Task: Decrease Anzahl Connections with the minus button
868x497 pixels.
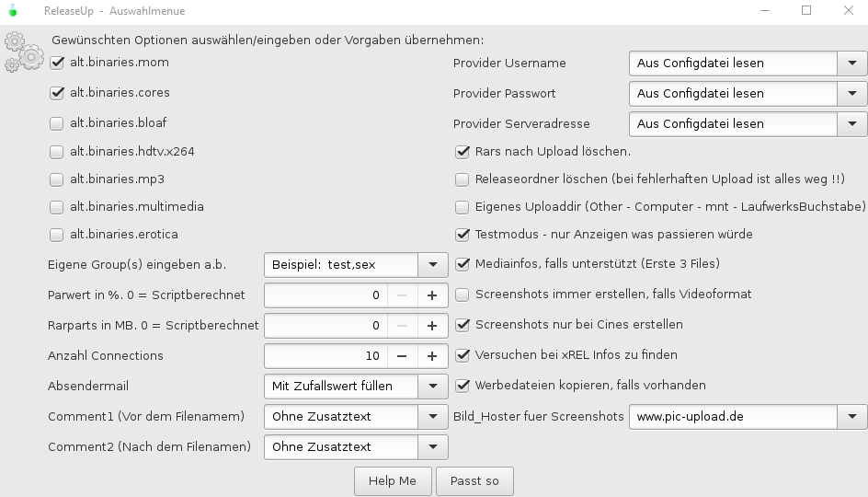Action: [402, 355]
